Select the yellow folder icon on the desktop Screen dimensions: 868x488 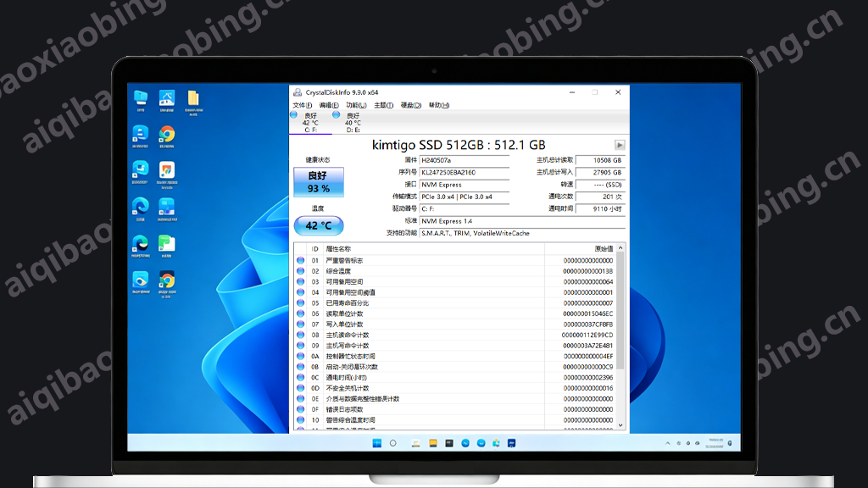[193, 103]
